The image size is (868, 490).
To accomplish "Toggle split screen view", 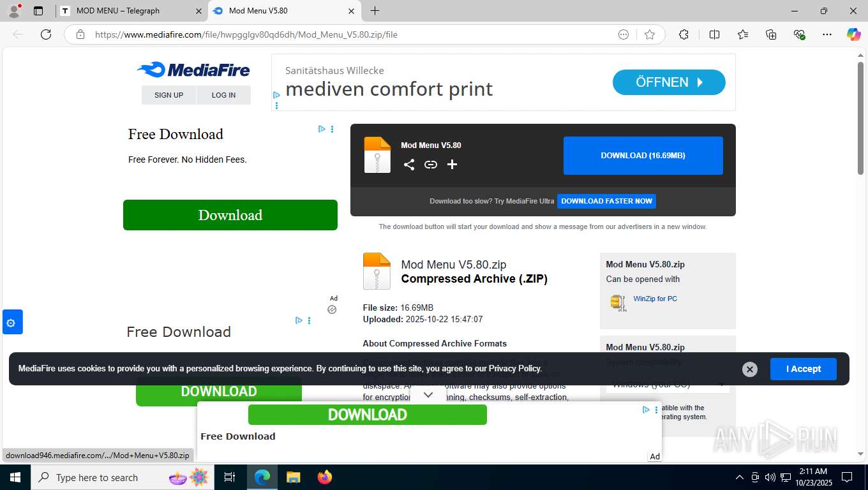I will 714,34.
